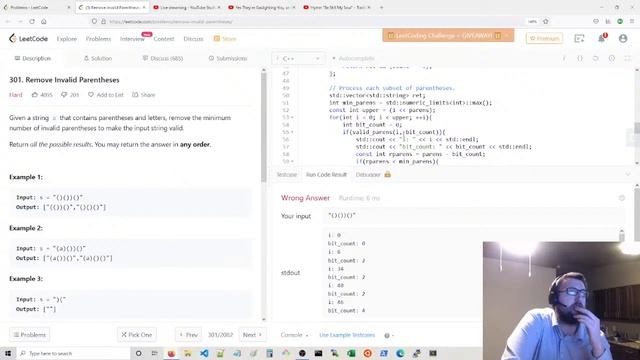
Task: Switch to Live streaming YouTube Studio tab
Action: pyautogui.click(x=187, y=7)
